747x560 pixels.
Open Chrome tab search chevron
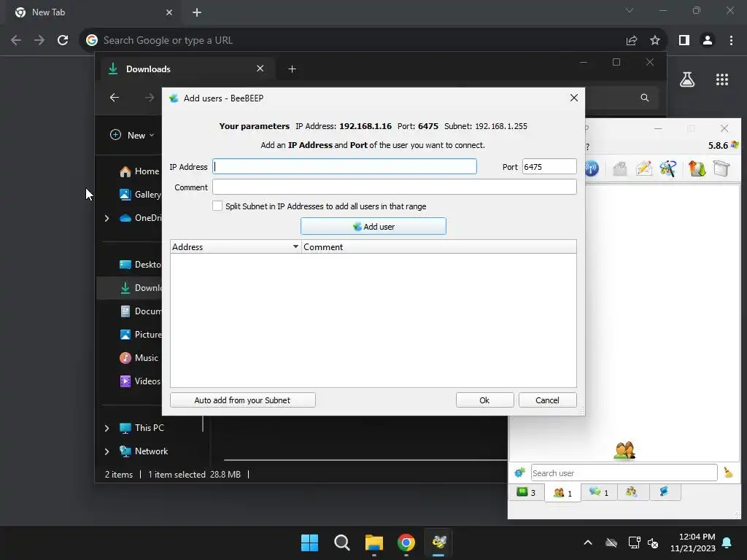[x=630, y=10]
